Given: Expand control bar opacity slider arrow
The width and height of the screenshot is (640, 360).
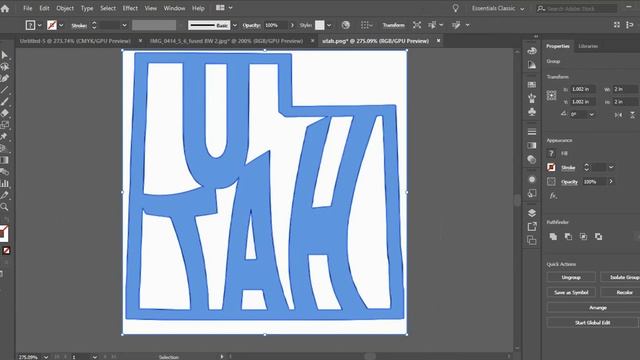Looking at the screenshot, I should click(x=292, y=25).
